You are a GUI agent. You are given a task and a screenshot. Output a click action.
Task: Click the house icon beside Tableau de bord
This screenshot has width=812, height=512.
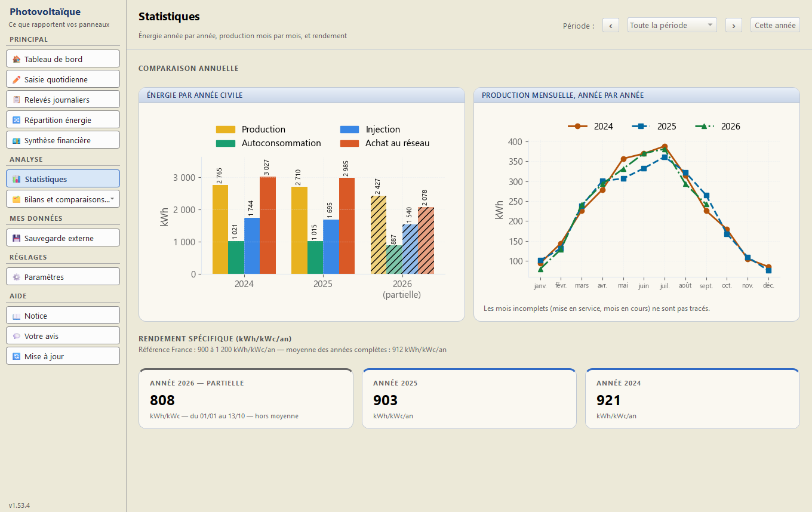(16, 59)
